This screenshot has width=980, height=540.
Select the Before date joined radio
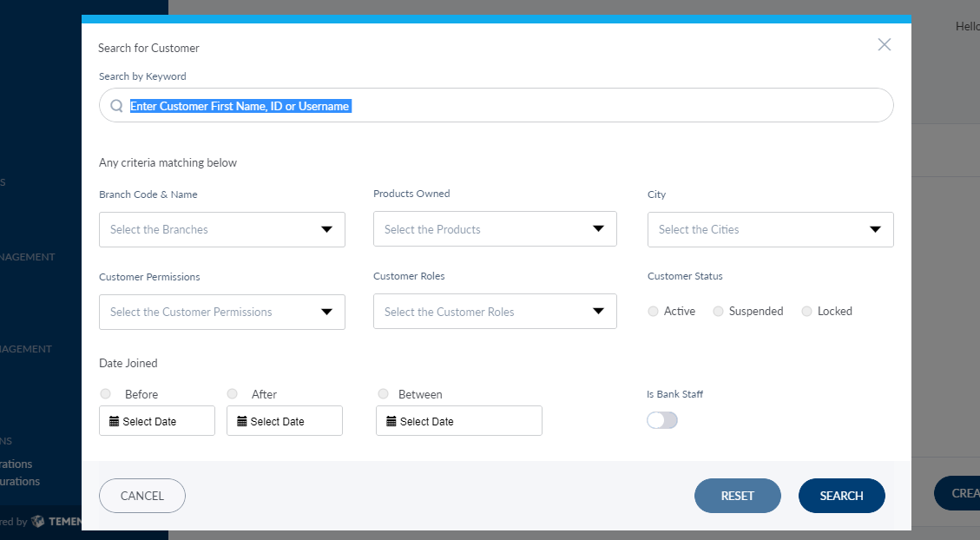coord(105,393)
